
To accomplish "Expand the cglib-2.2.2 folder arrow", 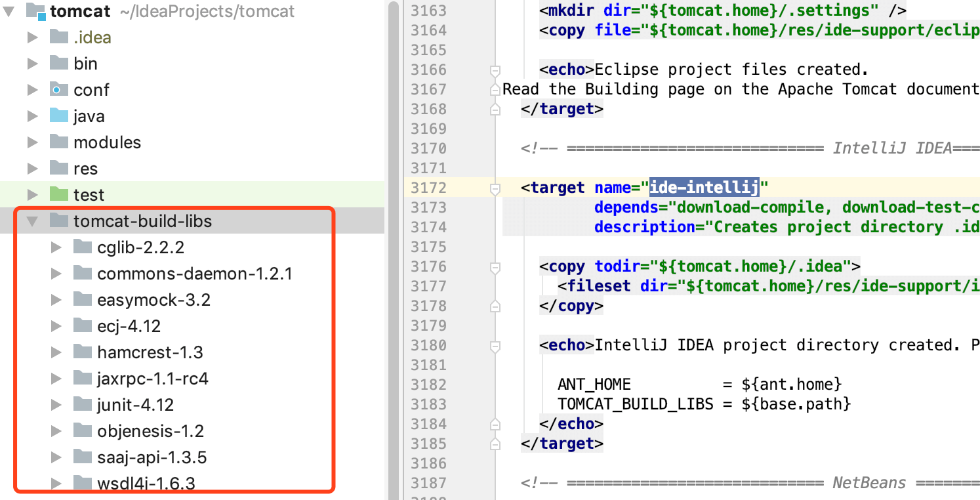I will coord(56,247).
